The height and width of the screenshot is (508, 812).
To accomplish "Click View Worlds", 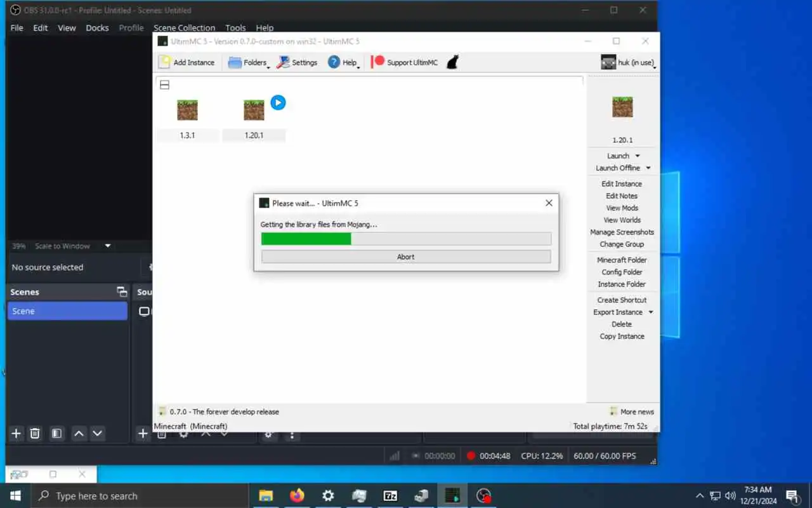I will (x=622, y=220).
